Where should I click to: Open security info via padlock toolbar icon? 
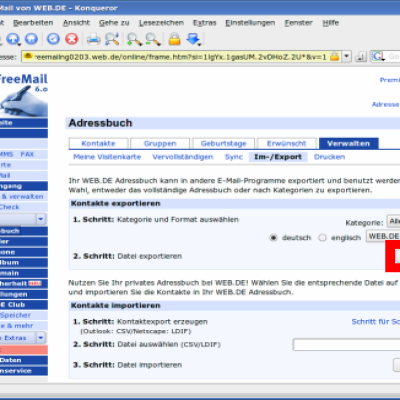[174, 39]
